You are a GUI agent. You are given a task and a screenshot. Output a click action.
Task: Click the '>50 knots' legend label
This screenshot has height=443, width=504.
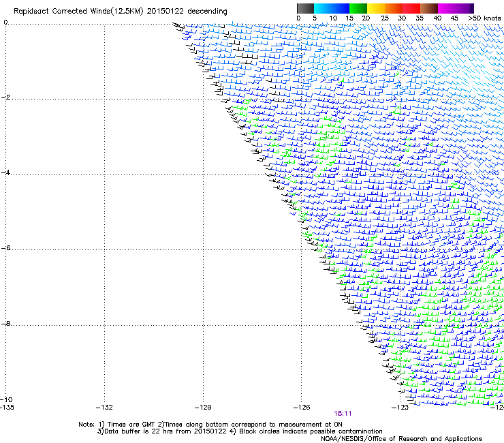(x=484, y=18)
